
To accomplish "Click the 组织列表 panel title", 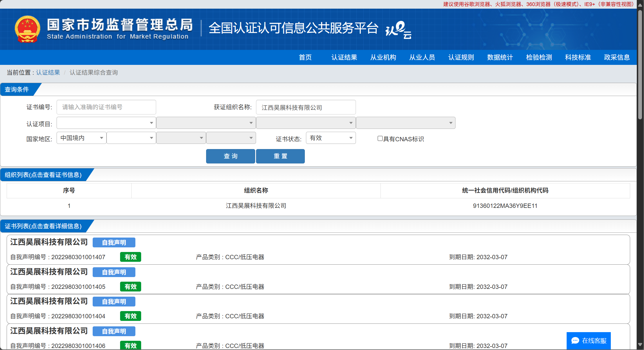I will (x=43, y=175).
